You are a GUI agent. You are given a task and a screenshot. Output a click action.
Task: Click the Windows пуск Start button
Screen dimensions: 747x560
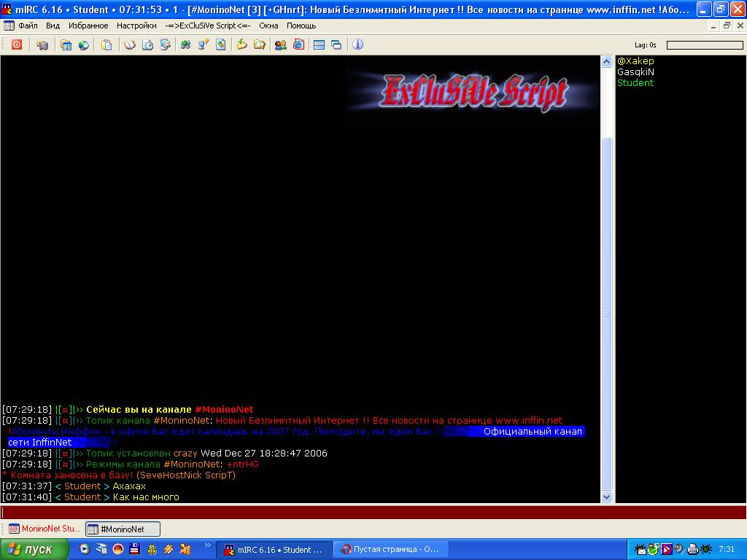(x=35, y=549)
